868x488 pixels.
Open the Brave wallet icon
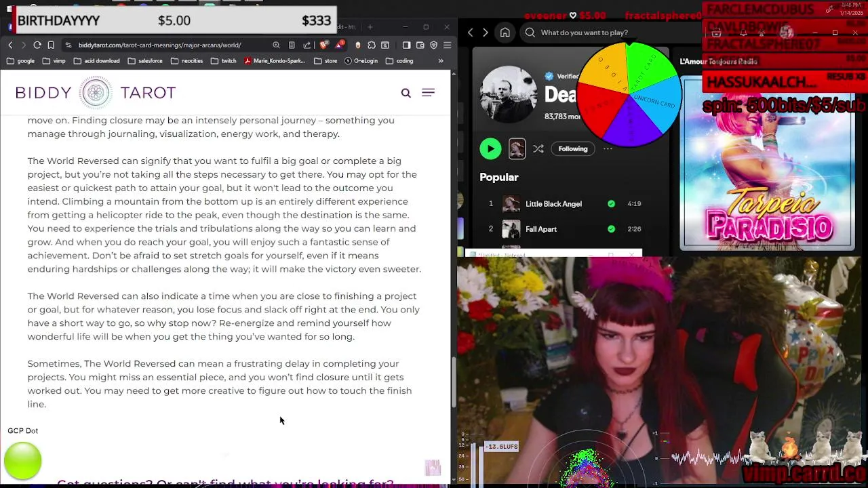tap(420, 45)
